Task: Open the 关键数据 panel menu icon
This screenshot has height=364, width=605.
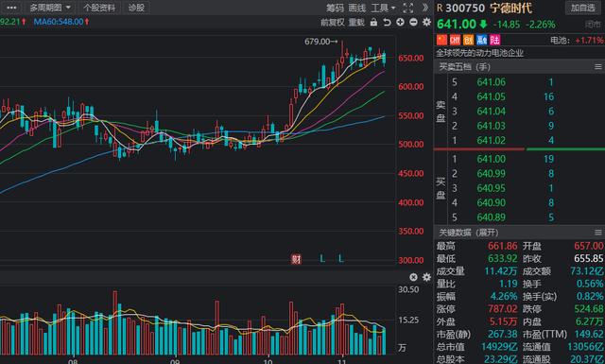Action: 598,233
